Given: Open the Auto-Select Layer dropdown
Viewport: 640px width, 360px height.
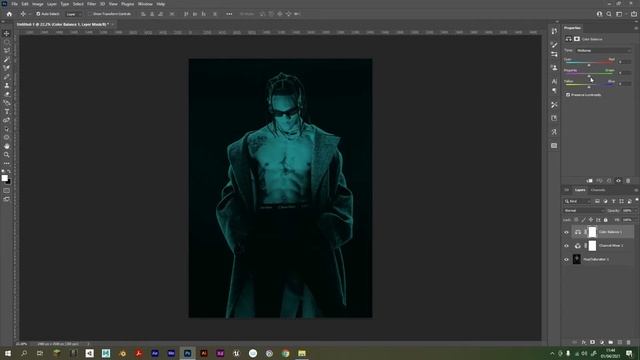Looking at the screenshot, I should pyautogui.click(x=74, y=14).
